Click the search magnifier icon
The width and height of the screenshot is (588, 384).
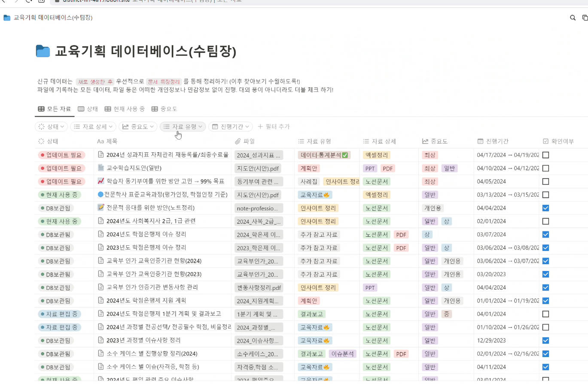pos(573,18)
